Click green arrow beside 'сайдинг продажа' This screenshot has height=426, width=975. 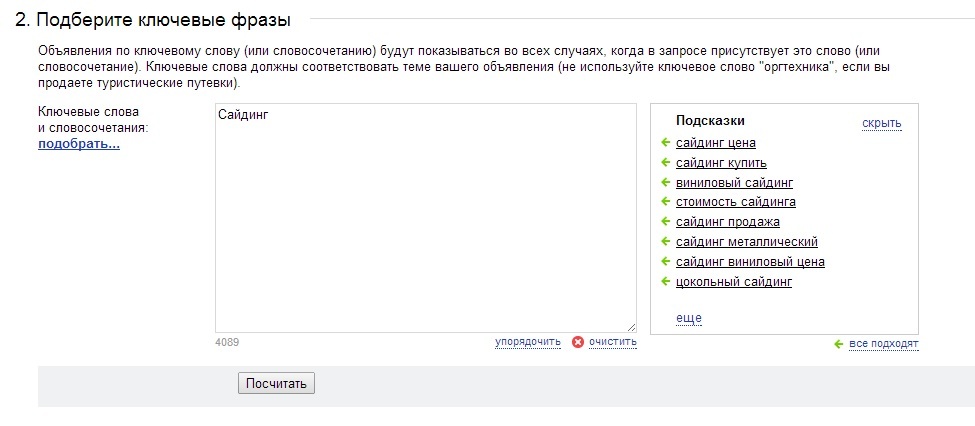coord(665,222)
